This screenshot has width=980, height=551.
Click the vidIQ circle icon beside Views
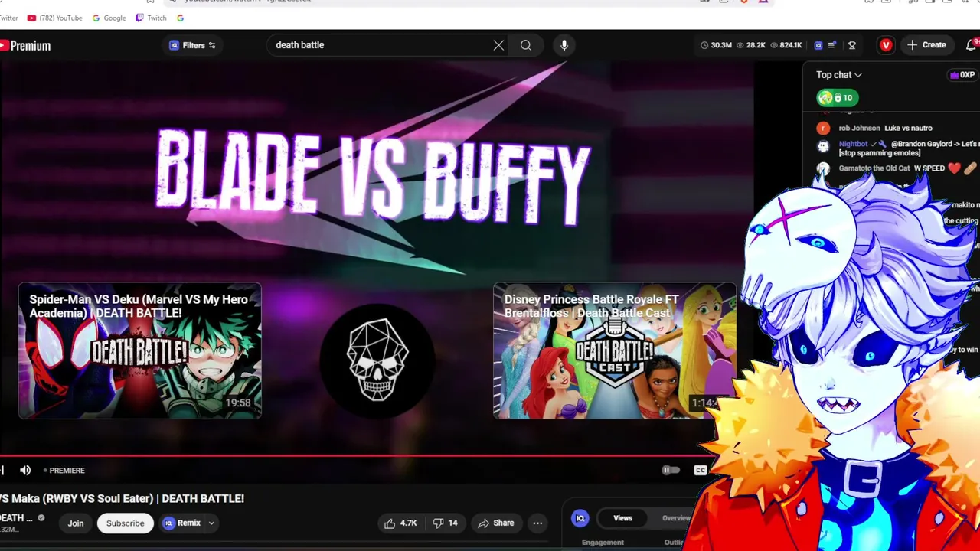tap(580, 518)
